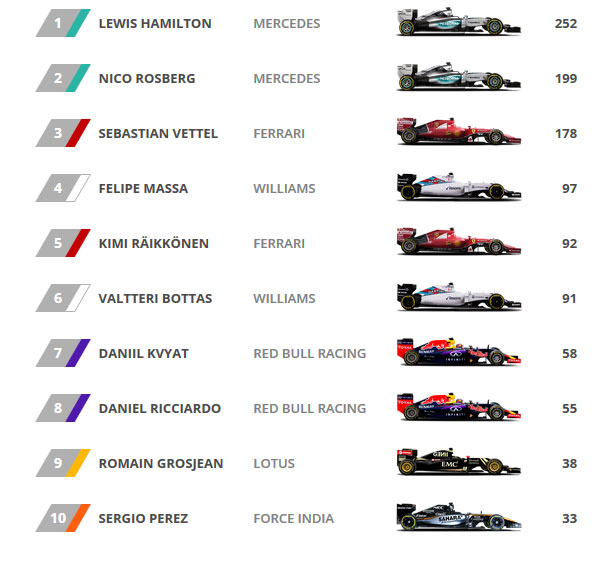
Task: Click Sebastian Vettel's Ferrari car image
Action: 459,132
